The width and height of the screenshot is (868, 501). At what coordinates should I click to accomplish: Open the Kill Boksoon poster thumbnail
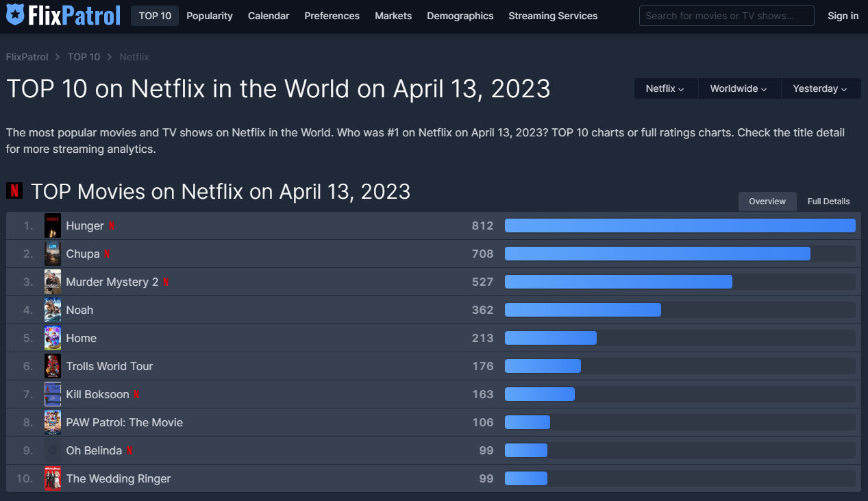[53, 394]
